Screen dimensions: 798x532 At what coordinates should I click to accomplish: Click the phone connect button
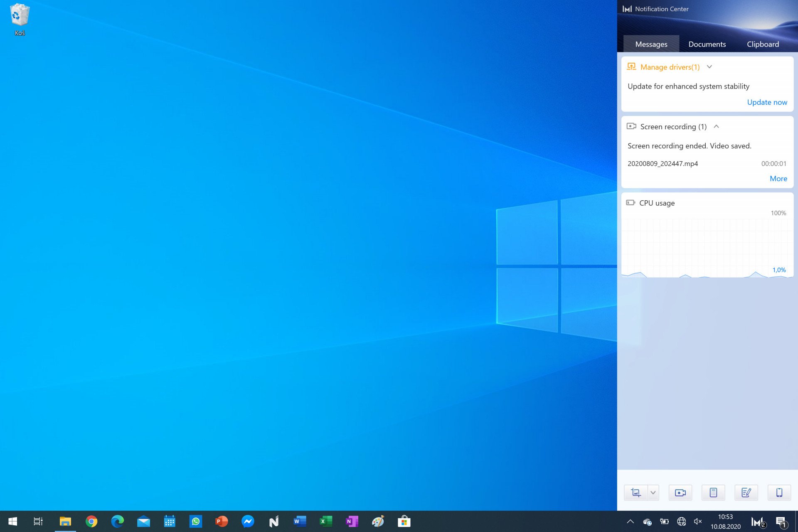[779, 493]
